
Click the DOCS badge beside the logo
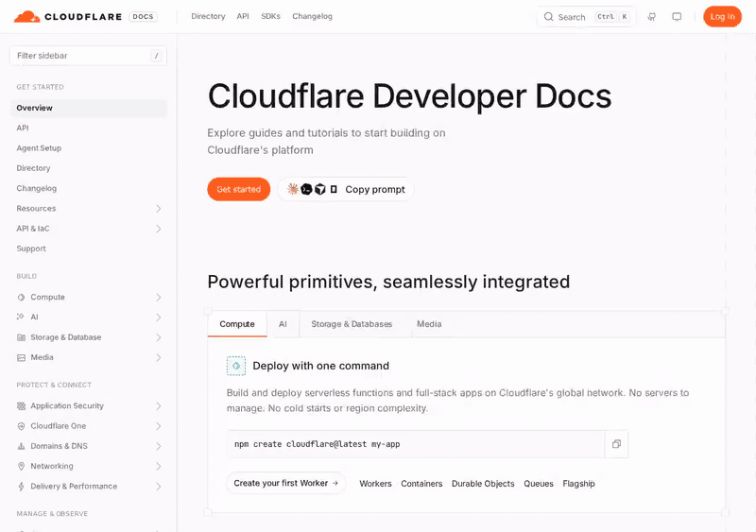(x=144, y=16)
